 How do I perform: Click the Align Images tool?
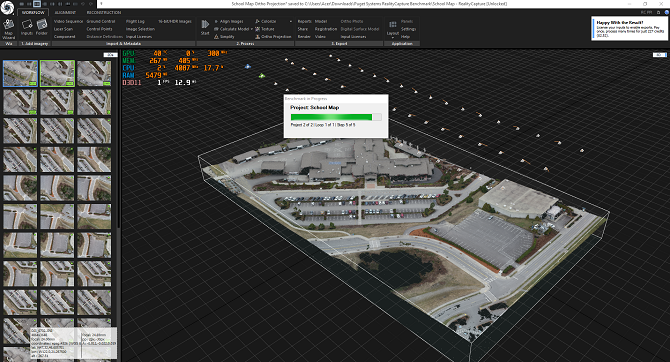[x=229, y=21]
